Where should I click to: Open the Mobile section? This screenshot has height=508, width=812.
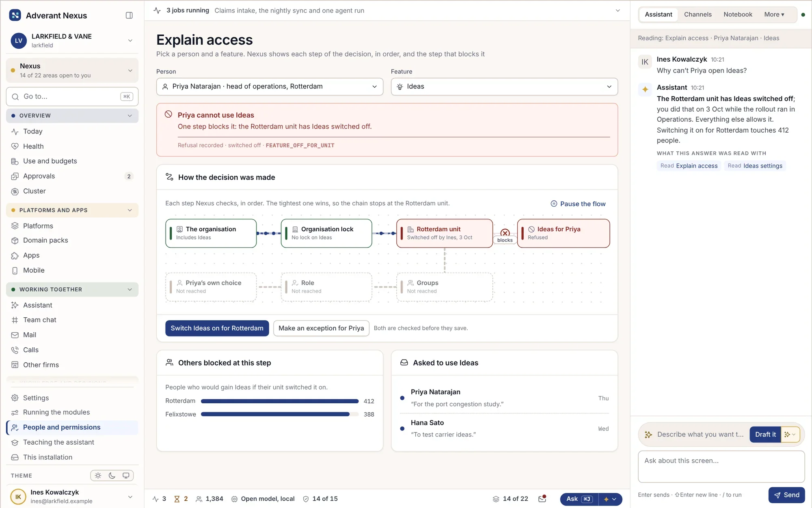72,270
